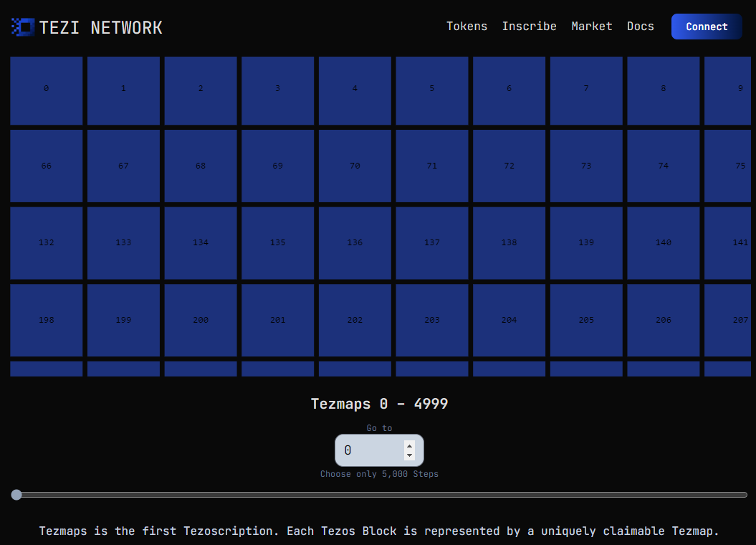This screenshot has width=756, height=545.
Task: Go to the Inscribe page
Action: pyautogui.click(x=530, y=27)
